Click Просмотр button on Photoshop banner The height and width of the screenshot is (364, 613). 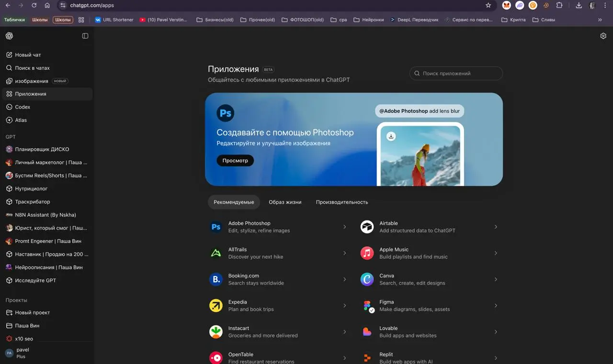(x=235, y=161)
